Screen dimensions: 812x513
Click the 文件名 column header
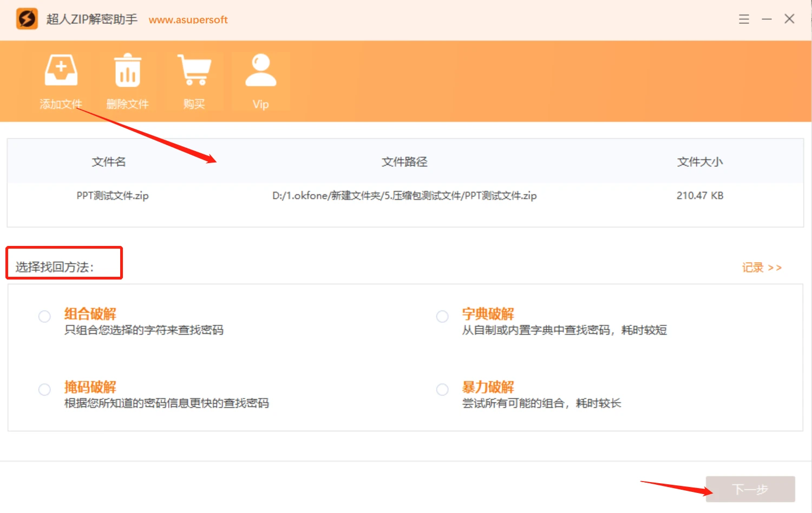point(109,161)
